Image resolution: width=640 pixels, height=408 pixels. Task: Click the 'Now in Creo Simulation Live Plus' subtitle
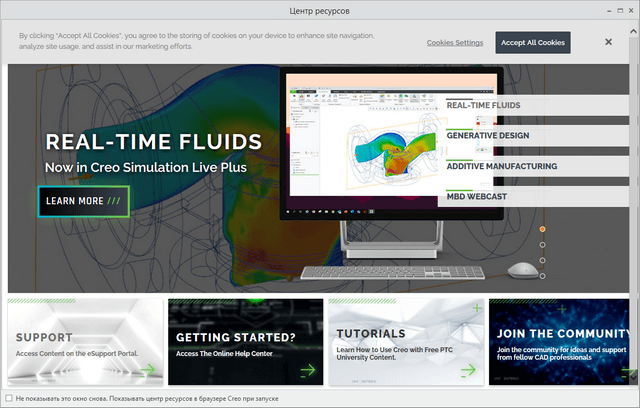tap(146, 167)
